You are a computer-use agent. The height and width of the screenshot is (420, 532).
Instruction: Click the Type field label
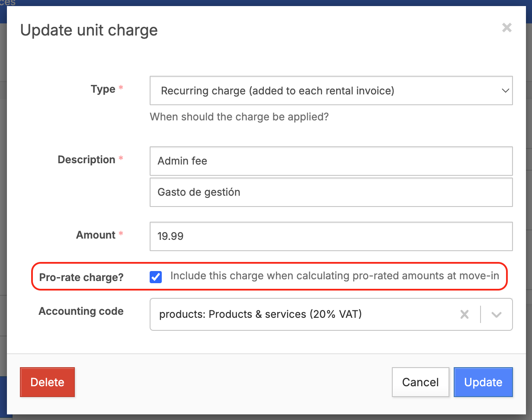click(103, 89)
